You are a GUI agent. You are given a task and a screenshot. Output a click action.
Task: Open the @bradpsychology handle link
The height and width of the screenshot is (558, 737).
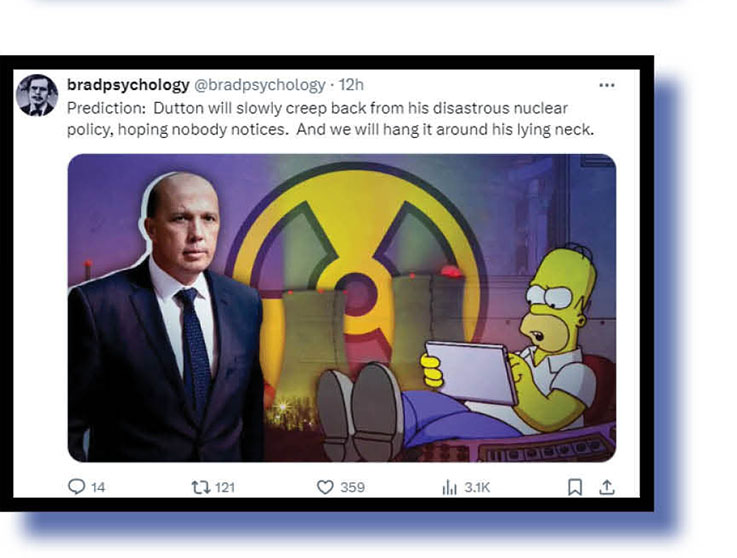260,85
